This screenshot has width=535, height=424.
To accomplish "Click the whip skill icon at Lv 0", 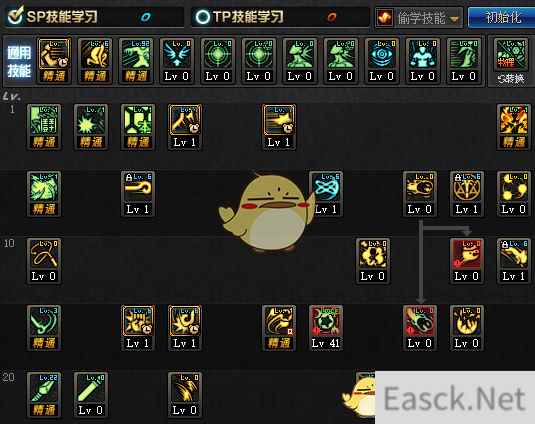I will (44, 261).
